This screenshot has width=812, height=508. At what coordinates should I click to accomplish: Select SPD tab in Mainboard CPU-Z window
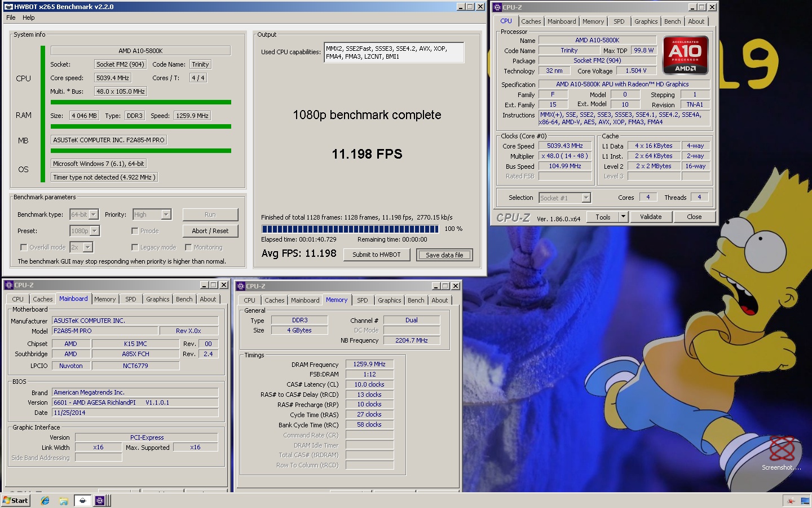click(131, 299)
